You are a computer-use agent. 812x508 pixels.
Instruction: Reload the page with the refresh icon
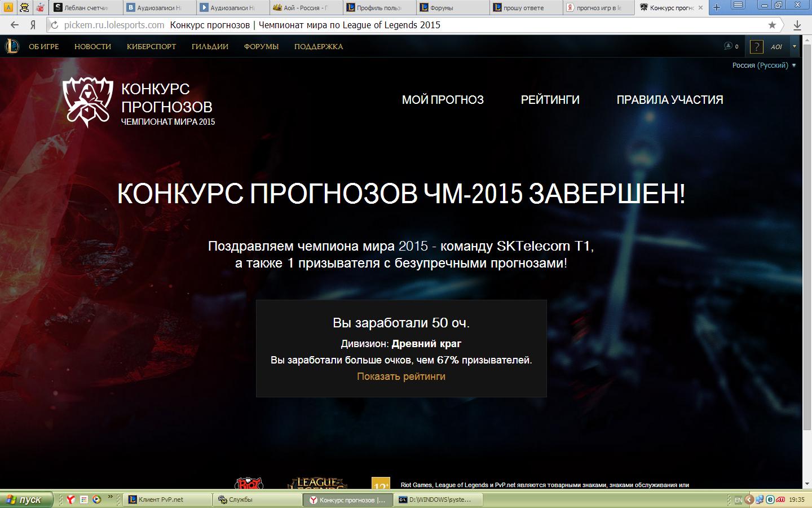55,25
